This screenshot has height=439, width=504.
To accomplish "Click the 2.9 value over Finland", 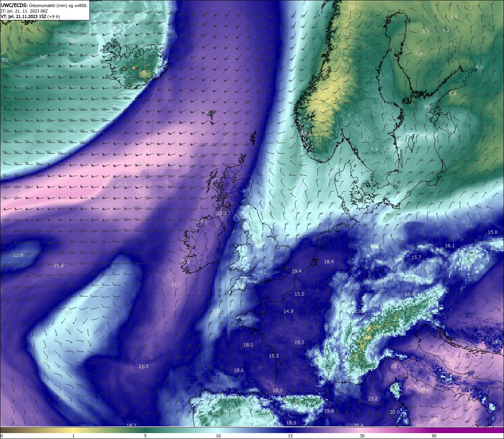I will (454, 17).
